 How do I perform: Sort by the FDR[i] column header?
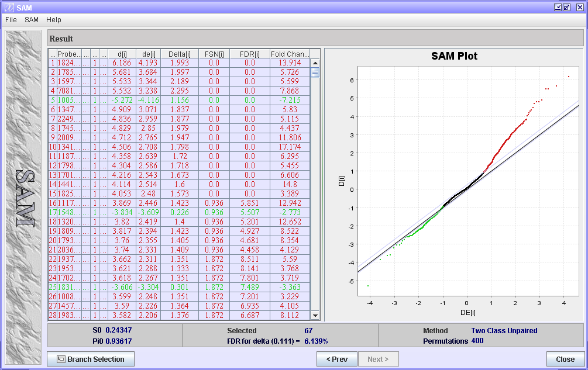pyautogui.click(x=250, y=54)
